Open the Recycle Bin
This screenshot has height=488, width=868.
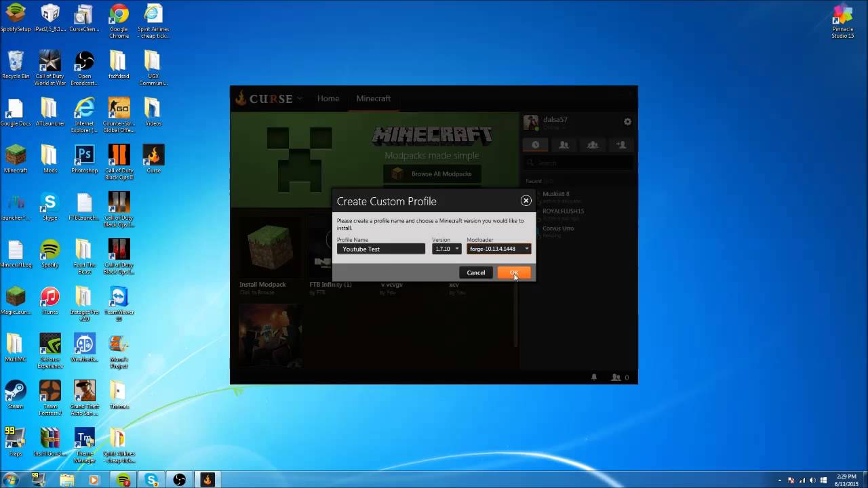(15, 64)
